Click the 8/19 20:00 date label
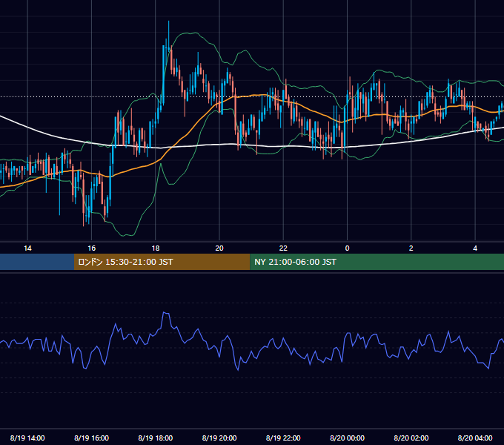This screenshot has height=445, width=504. tap(219, 438)
